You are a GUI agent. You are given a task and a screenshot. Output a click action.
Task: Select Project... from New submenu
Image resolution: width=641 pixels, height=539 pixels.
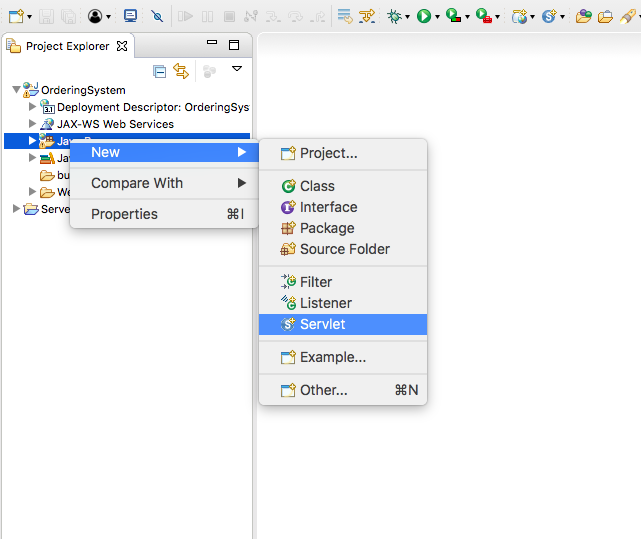[x=343, y=153]
